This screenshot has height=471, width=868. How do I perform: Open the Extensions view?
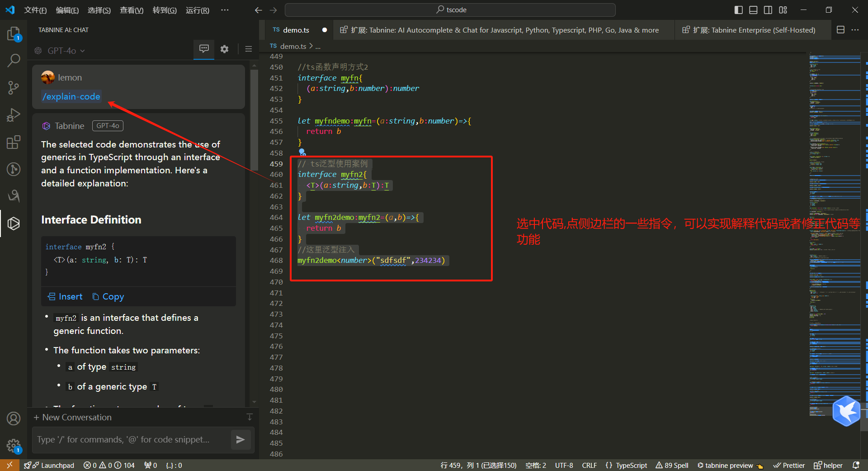(x=14, y=142)
